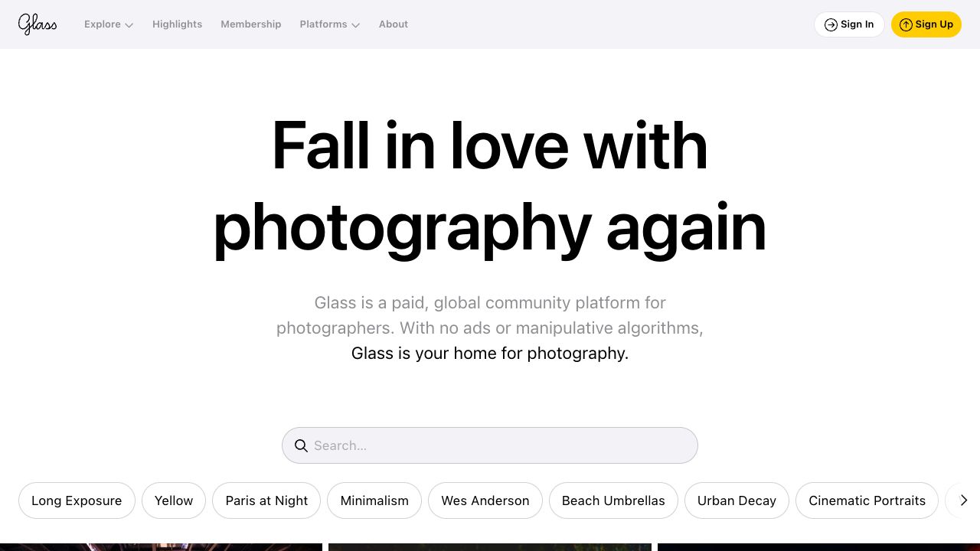
Task: Select the Urban Decay category chip
Action: [x=737, y=500]
